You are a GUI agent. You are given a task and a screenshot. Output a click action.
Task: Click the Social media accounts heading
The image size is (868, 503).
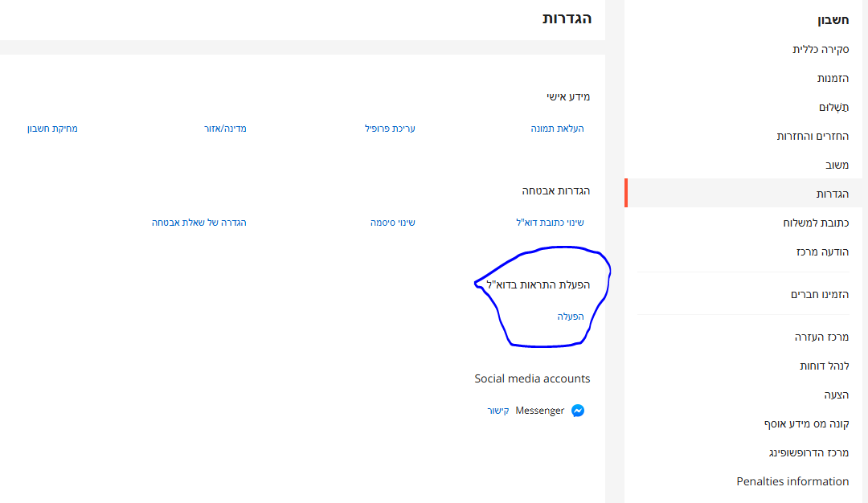[x=532, y=378]
